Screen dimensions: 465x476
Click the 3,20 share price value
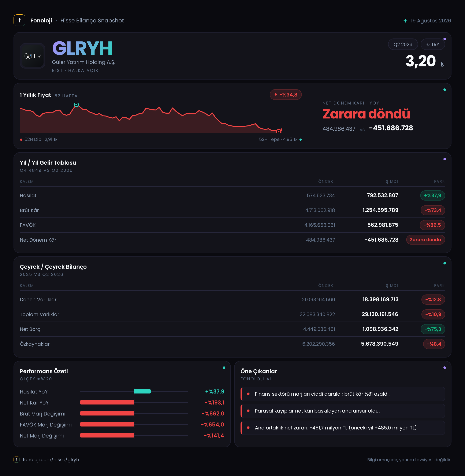coord(421,61)
